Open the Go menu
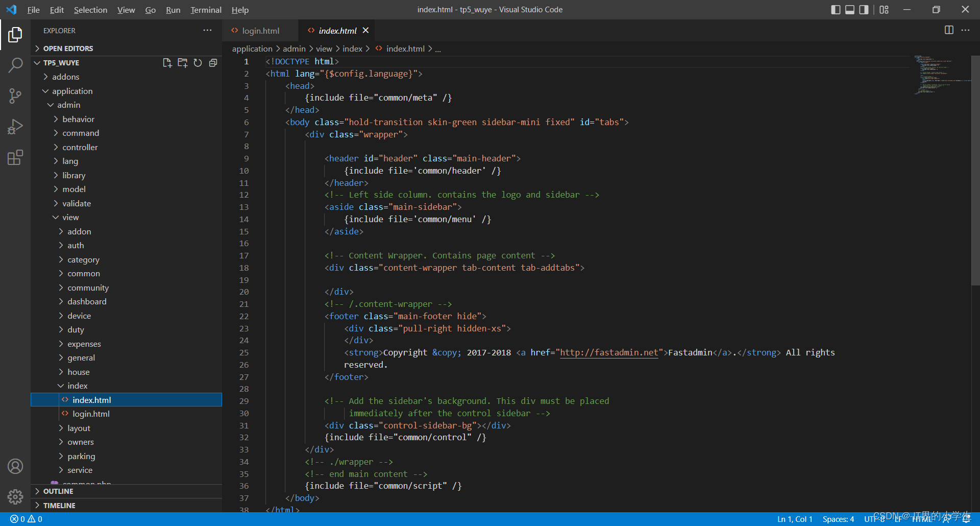This screenshot has width=980, height=526. point(150,10)
